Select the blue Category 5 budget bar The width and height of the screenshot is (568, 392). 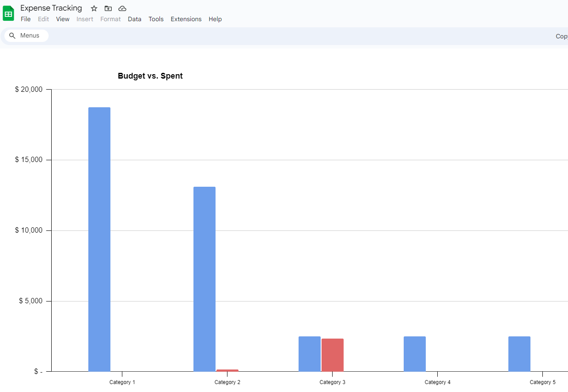tap(519, 354)
